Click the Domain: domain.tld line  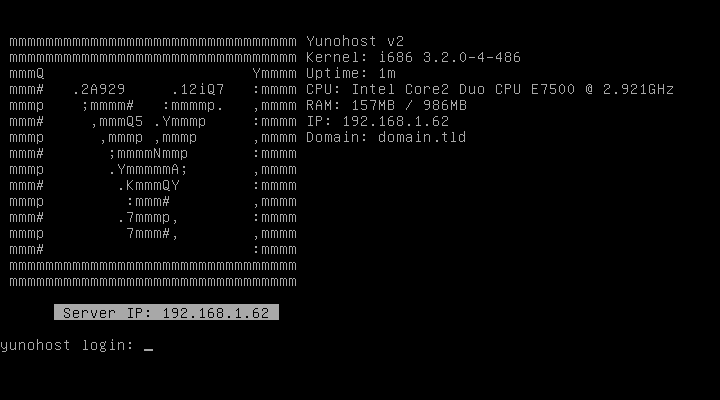pos(386,137)
